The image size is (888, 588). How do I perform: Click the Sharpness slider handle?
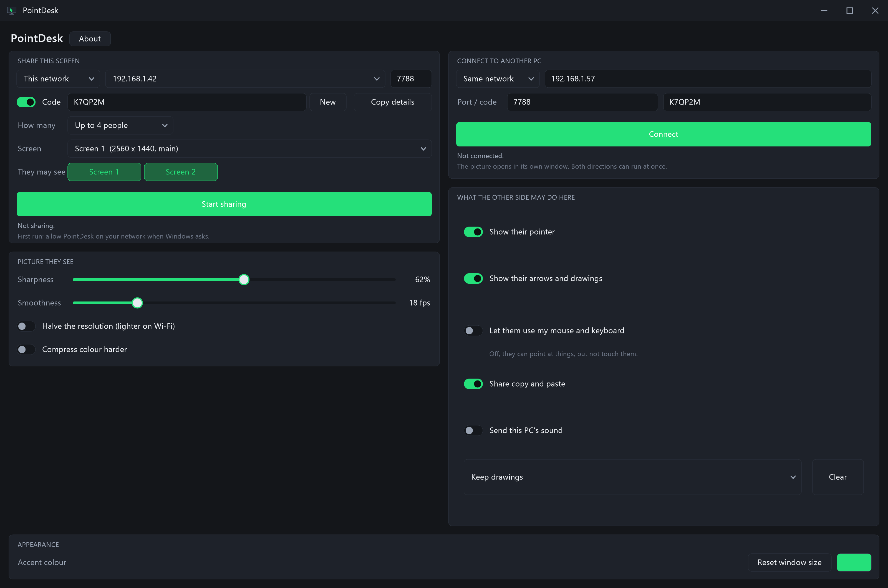pyautogui.click(x=244, y=279)
